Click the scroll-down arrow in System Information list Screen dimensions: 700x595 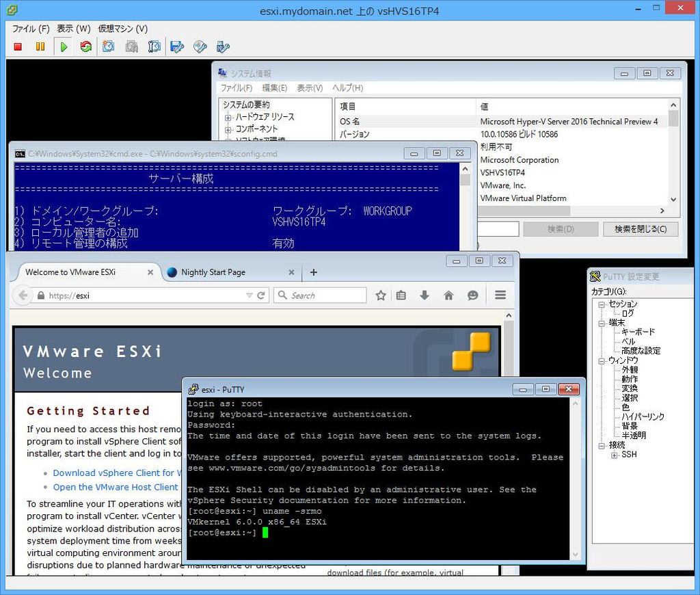coord(673,200)
